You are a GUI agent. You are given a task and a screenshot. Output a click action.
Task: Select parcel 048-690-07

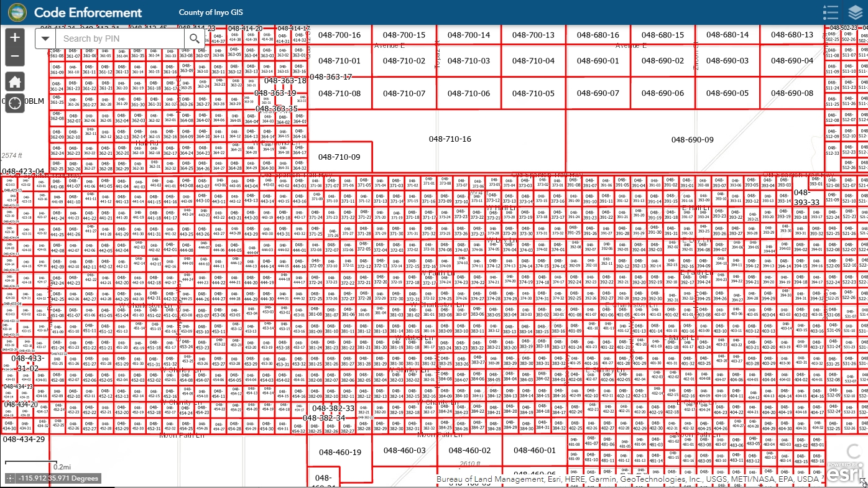tap(598, 93)
